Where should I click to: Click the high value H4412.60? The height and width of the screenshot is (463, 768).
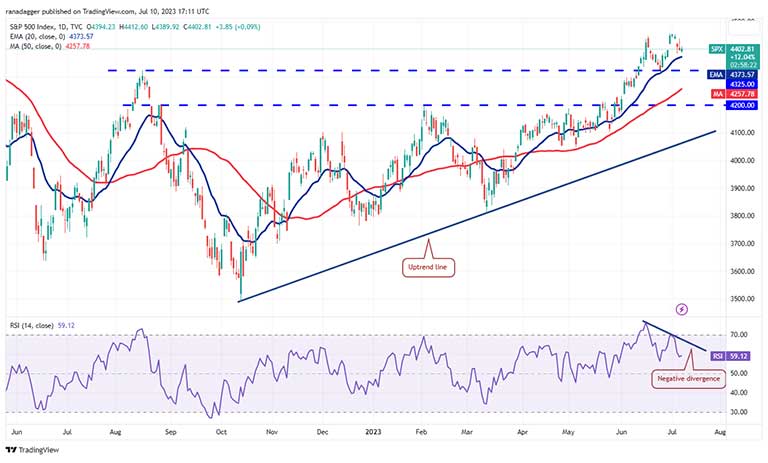pyautogui.click(x=133, y=27)
